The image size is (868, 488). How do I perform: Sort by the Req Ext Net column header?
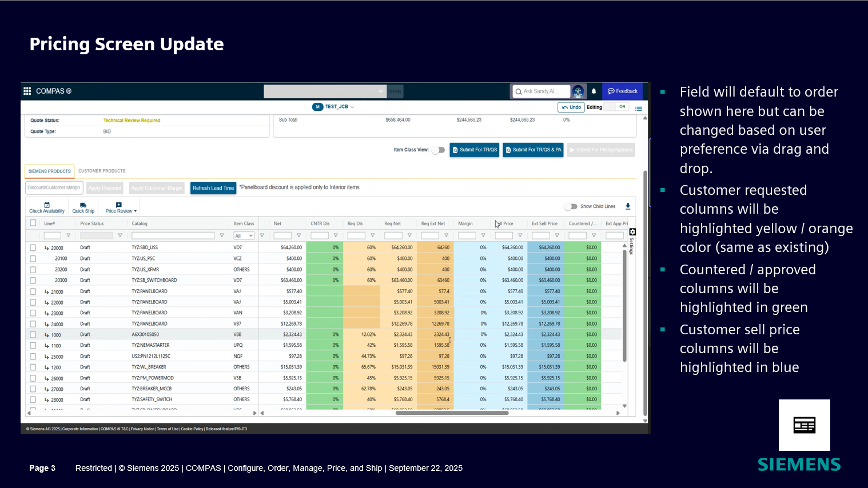[433, 224]
